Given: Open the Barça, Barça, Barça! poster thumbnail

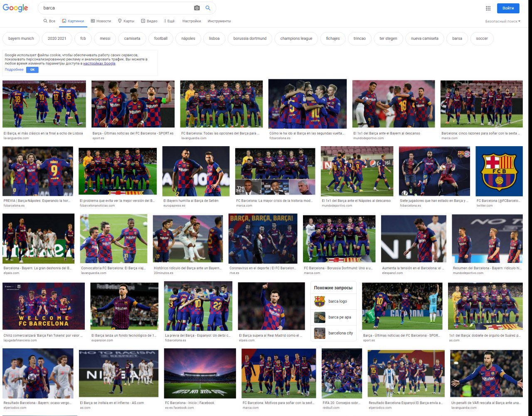Looking at the screenshot, I should point(263,239).
